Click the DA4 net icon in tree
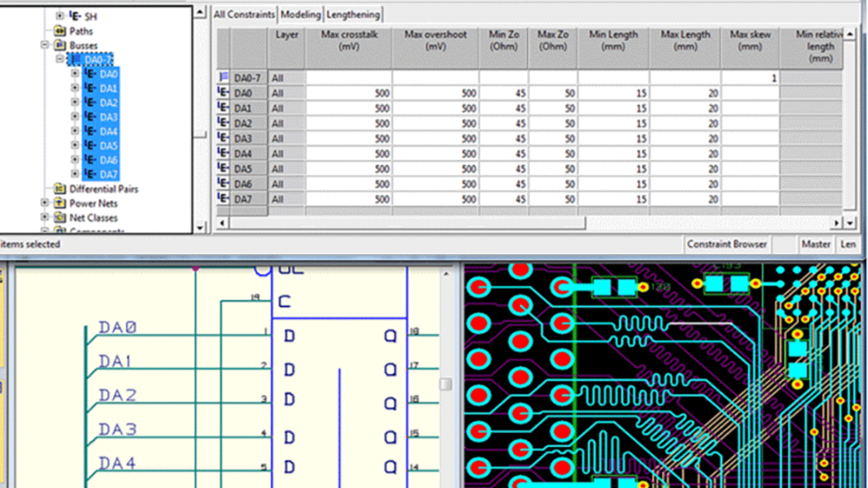The height and width of the screenshot is (488, 868). 91,131
